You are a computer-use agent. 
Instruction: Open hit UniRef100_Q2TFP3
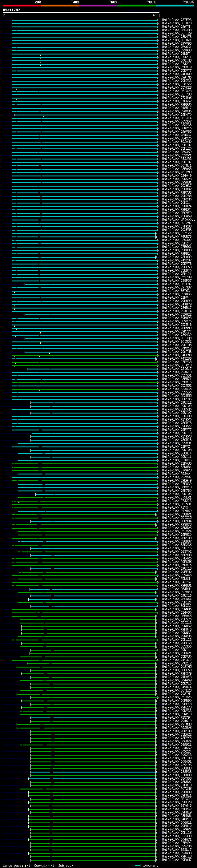(177, 20)
